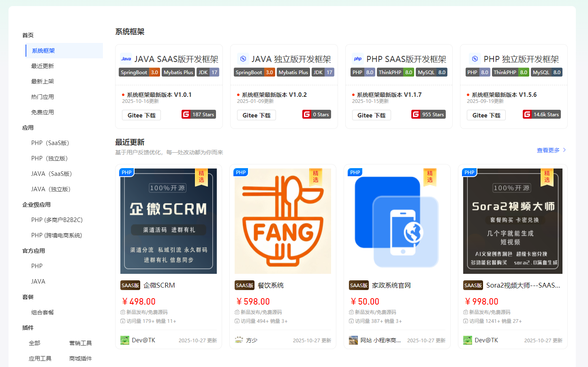Open the 企微SCRM cover image

coord(169,221)
